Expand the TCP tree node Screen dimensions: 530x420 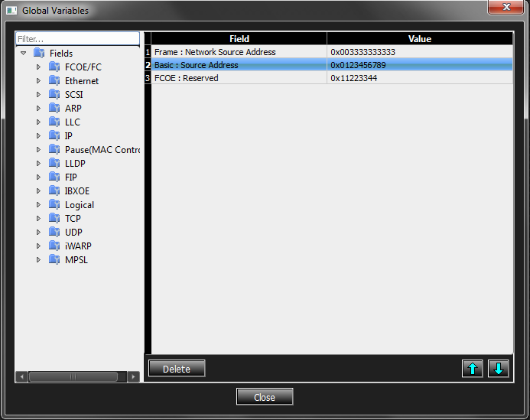pyautogui.click(x=38, y=219)
